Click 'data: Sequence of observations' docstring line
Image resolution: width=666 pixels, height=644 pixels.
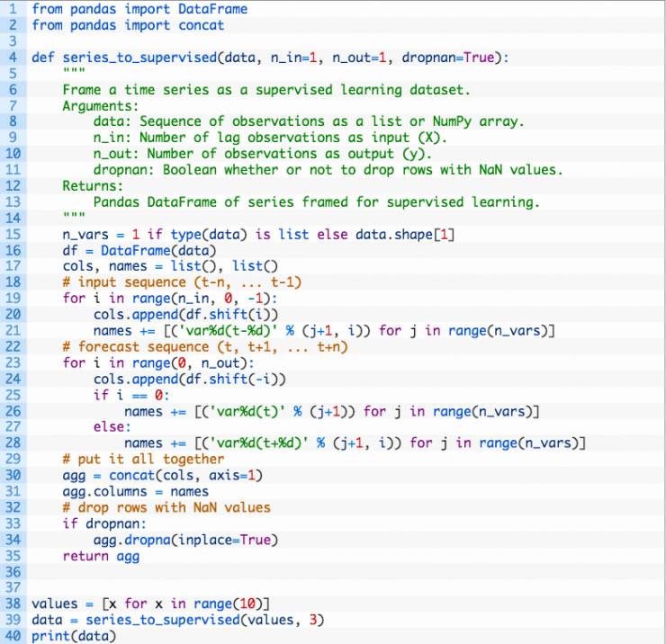point(309,121)
